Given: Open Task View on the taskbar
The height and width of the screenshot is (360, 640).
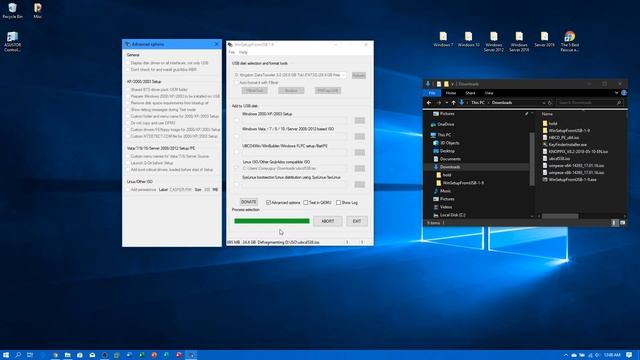Looking at the screenshot, I should [30, 355].
